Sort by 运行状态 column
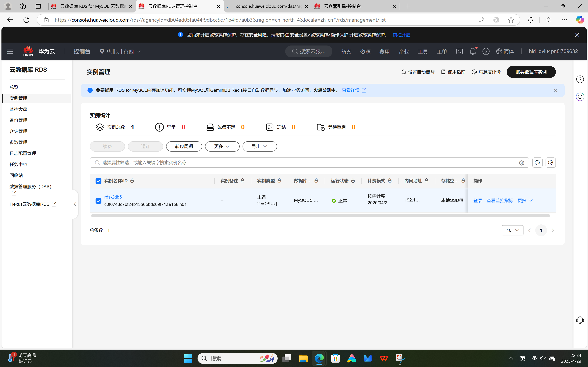 (353, 181)
